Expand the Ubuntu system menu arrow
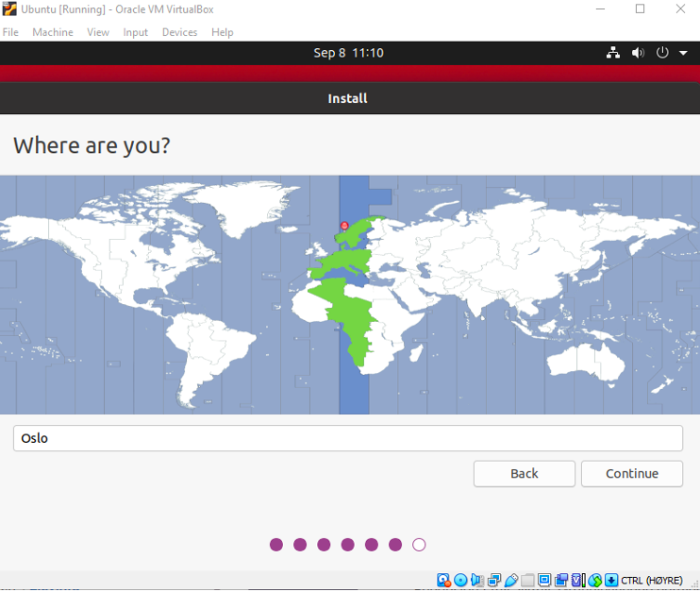This screenshot has width=700, height=592. point(683,53)
